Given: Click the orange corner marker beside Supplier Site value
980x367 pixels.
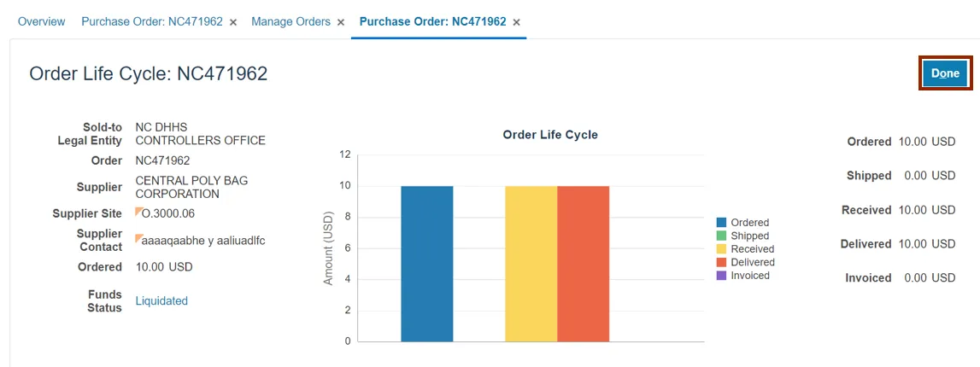Looking at the screenshot, I should 139,212.
